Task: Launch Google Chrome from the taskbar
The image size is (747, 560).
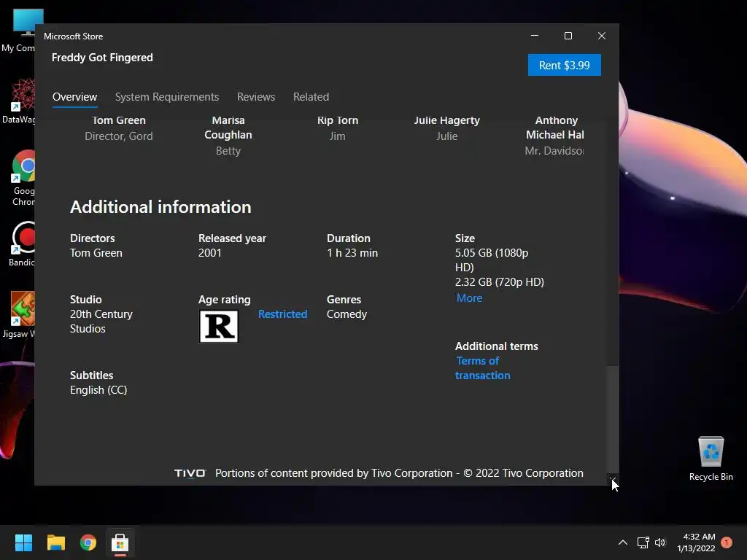Action: point(88,542)
